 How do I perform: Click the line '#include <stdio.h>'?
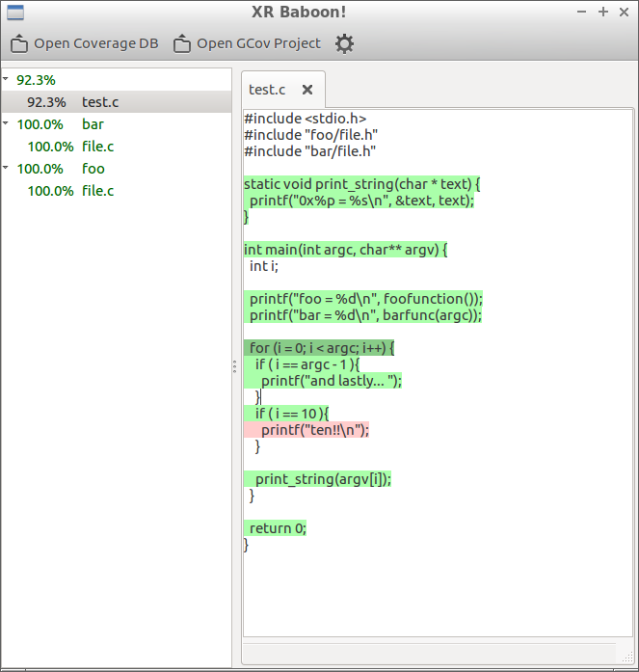coord(305,119)
